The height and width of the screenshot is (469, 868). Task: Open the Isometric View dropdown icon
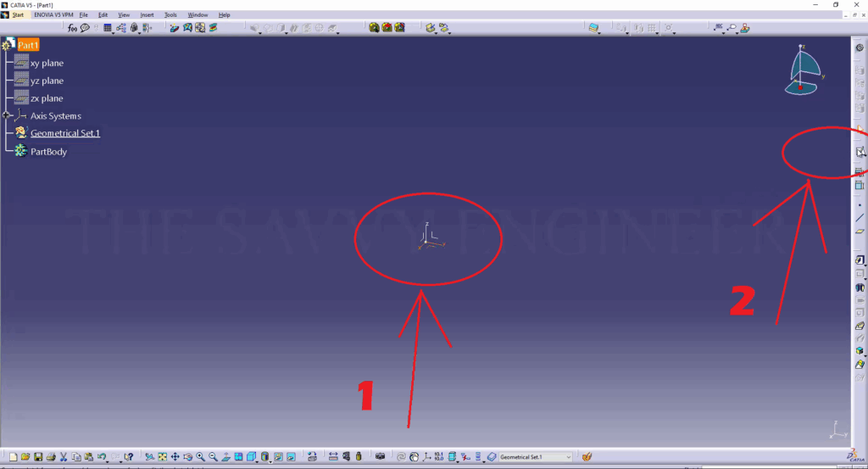(x=252, y=457)
